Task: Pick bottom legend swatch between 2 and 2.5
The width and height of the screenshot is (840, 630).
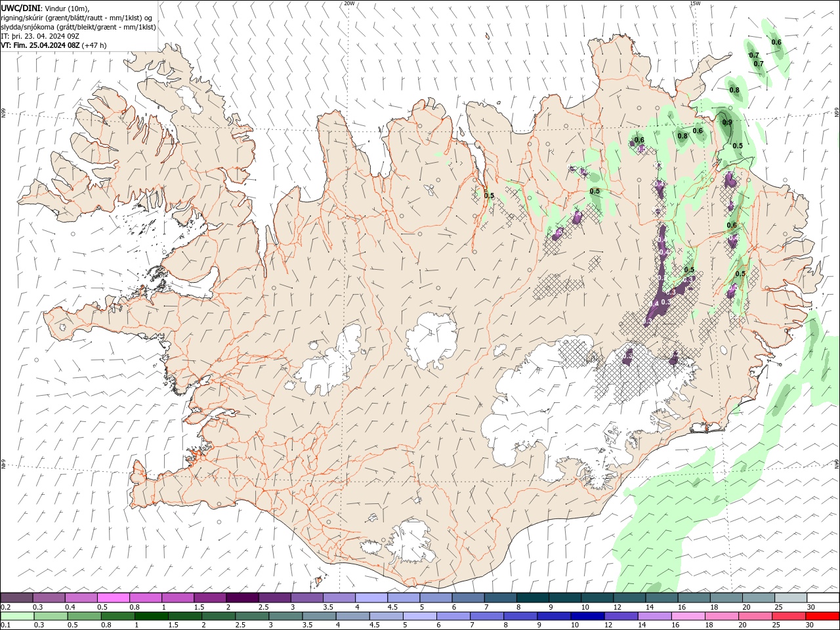Action: point(219,616)
